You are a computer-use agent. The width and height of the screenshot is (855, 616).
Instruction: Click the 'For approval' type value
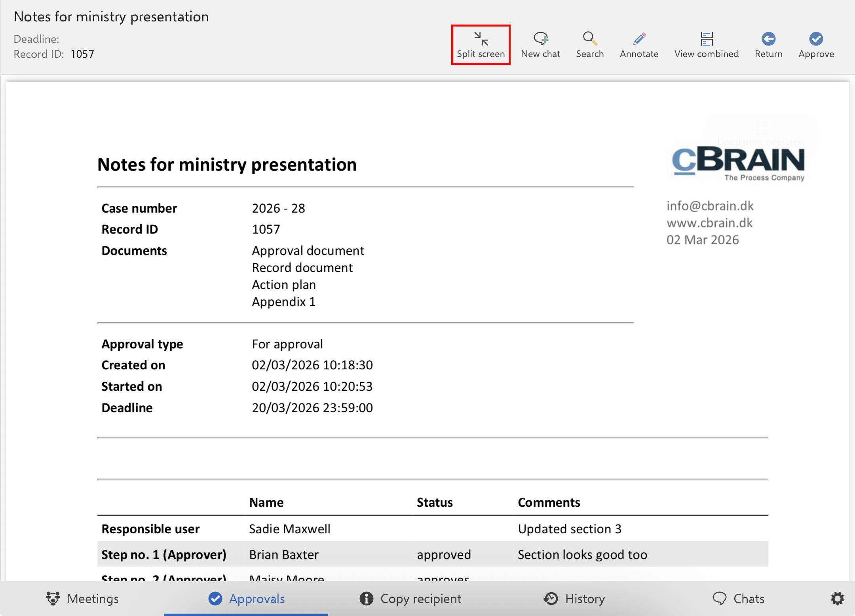pos(287,344)
